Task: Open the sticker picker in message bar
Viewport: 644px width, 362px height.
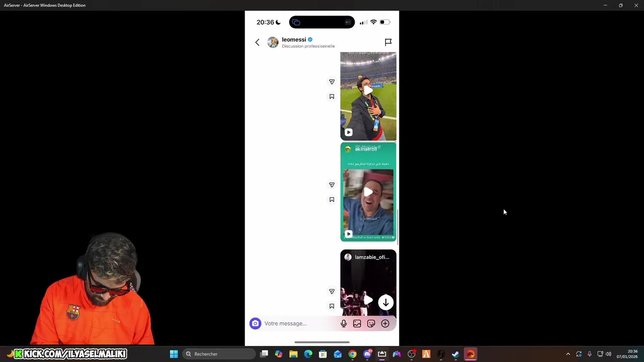Action: [371, 324]
